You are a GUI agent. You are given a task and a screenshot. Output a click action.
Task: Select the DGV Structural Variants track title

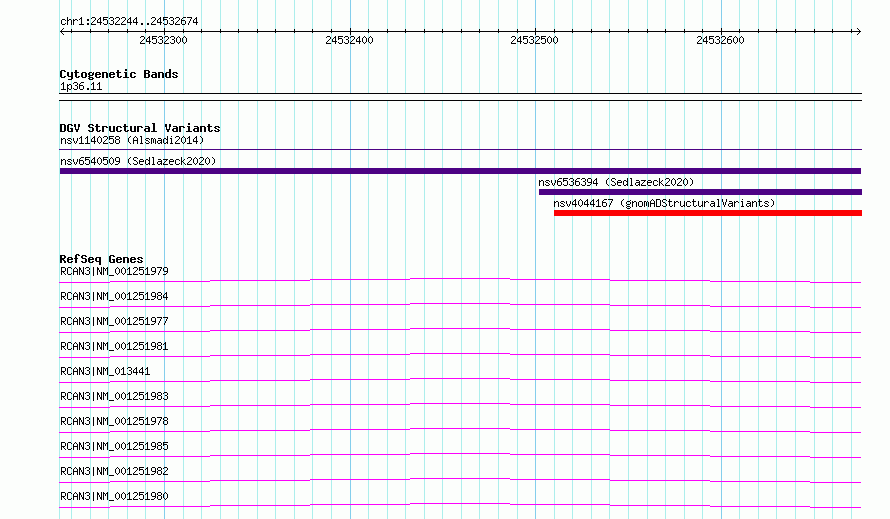[140, 128]
